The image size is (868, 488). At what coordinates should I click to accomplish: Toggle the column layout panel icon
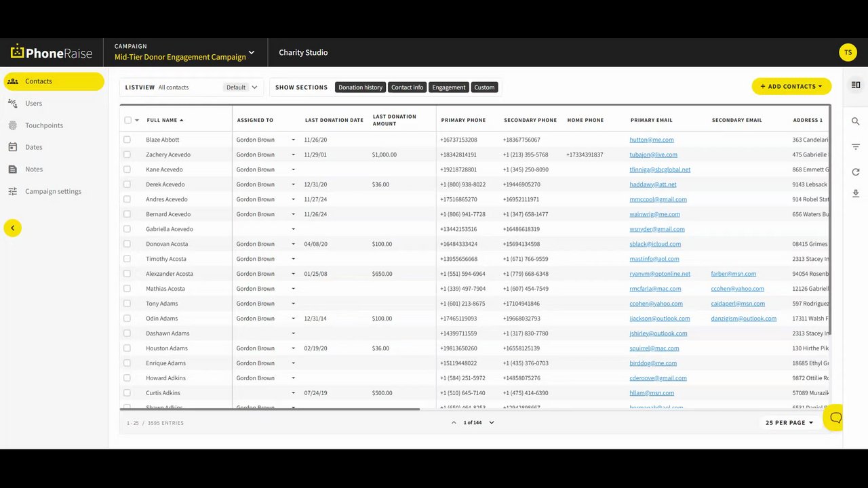856,85
